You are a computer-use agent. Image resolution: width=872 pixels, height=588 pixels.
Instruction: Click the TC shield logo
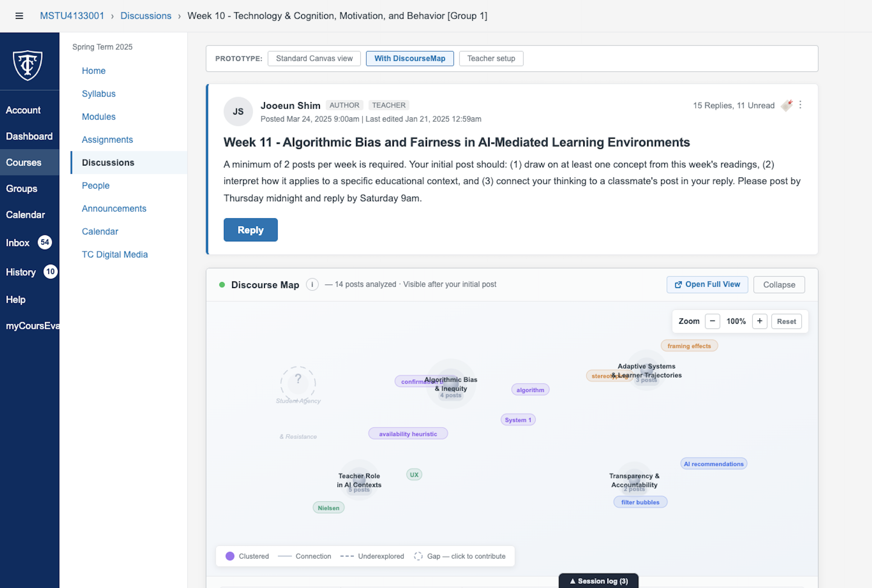click(29, 63)
